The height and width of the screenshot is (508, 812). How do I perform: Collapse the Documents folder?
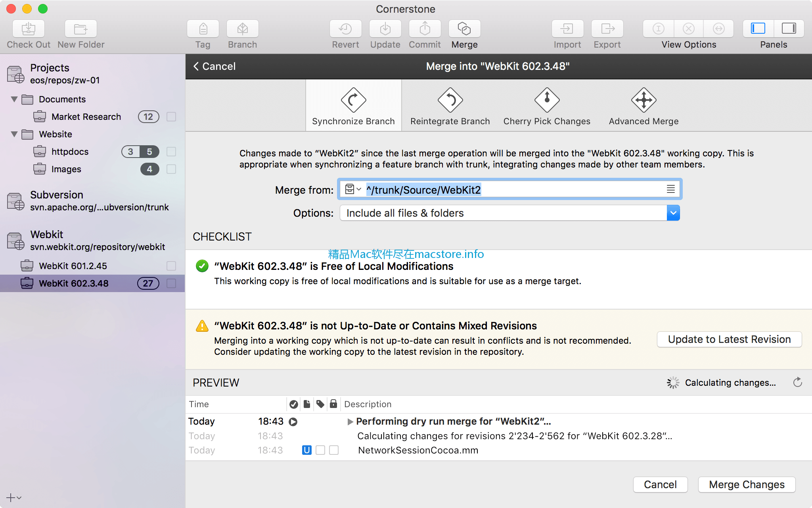14,99
